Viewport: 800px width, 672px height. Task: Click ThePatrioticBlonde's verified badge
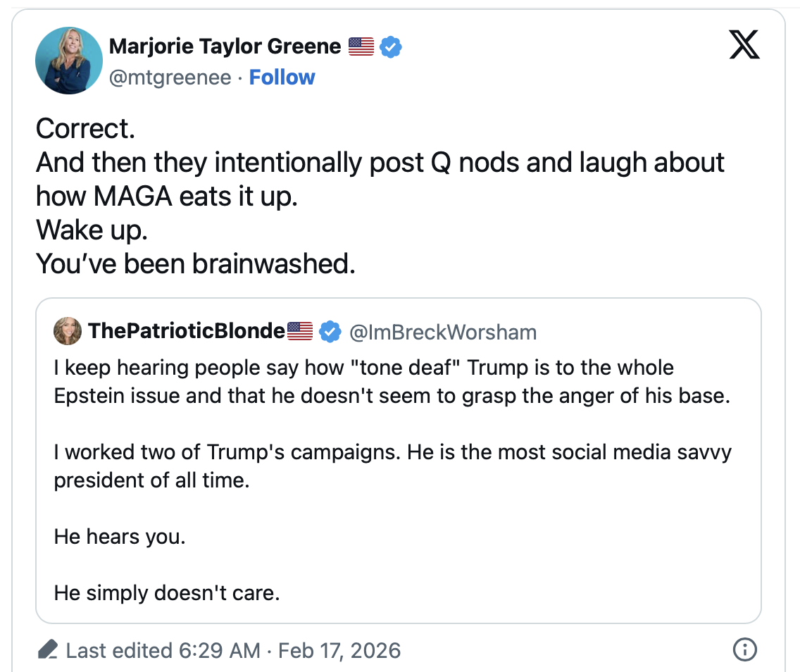pyautogui.click(x=330, y=331)
